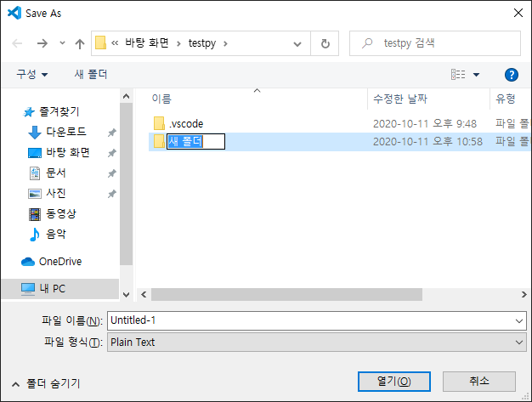The width and height of the screenshot is (532, 402).
Task: Click the pin icon next to 사진
Action: click(112, 194)
